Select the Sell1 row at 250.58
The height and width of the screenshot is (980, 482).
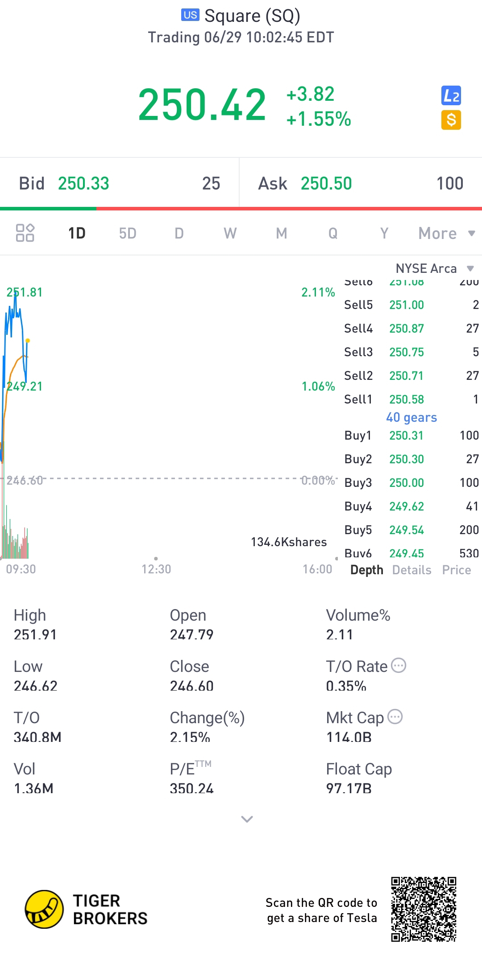pyautogui.click(x=411, y=399)
